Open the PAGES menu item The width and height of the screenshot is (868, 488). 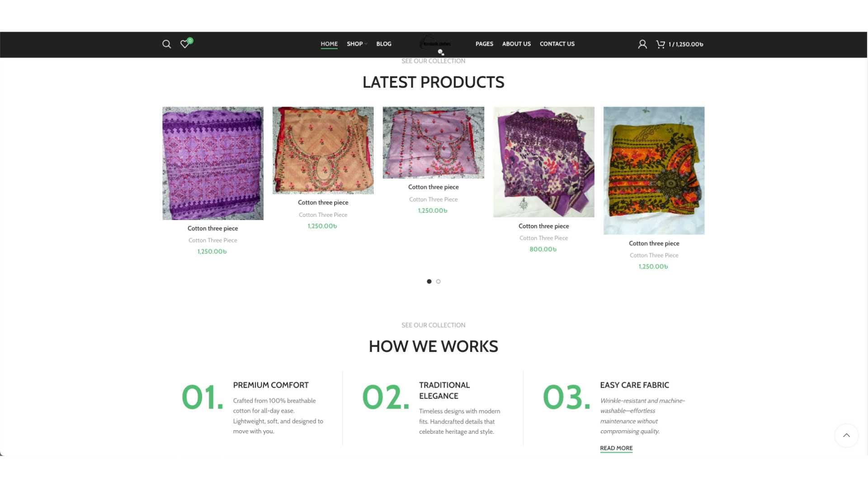coord(484,44)
